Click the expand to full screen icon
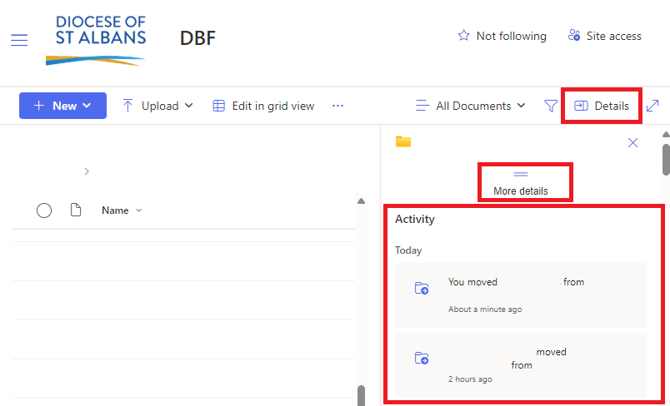Image resolution: width=670 pixels, height=406 pixels. point(653,106)
